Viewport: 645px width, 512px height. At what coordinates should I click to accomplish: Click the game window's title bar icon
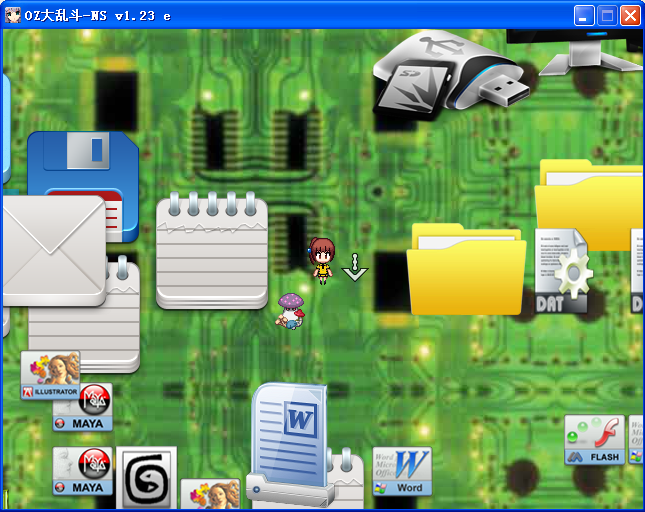(x=12, y=16)
